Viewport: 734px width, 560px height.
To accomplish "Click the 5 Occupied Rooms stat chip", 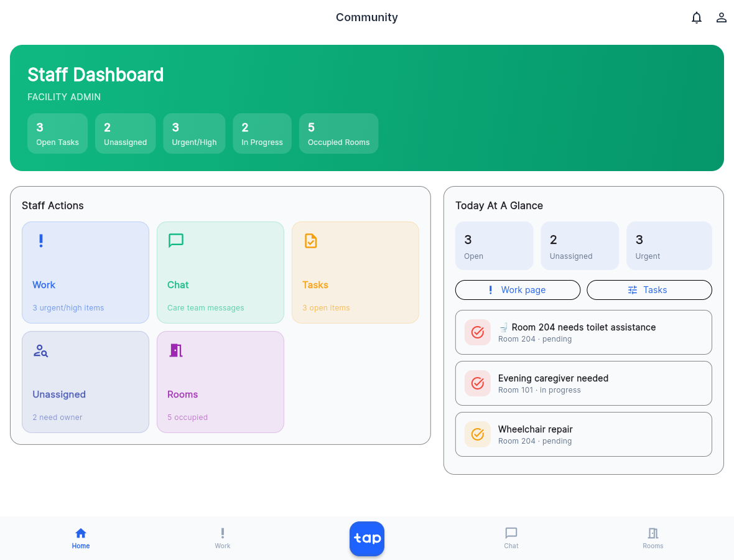I will tap(338, 133).
